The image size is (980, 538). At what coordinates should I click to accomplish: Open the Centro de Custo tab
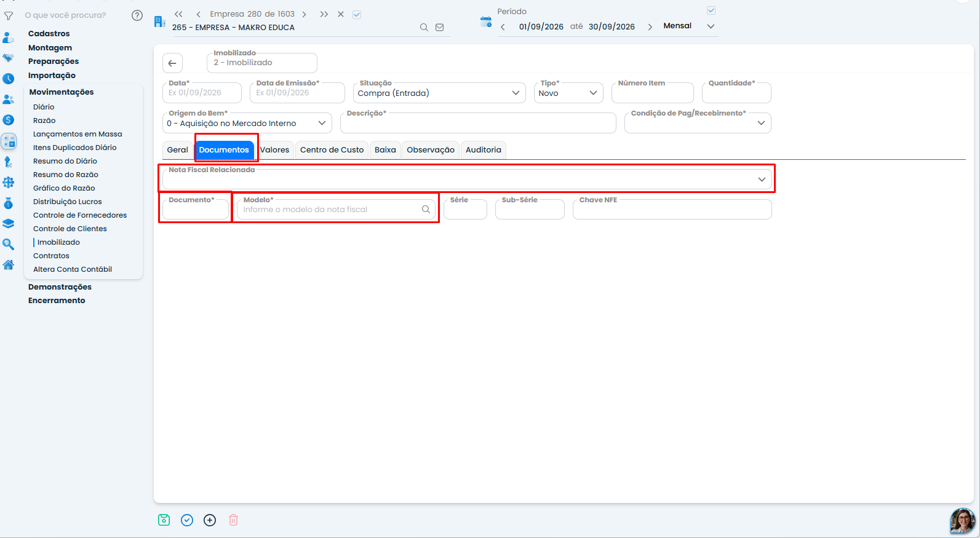(x=332, y=150)
